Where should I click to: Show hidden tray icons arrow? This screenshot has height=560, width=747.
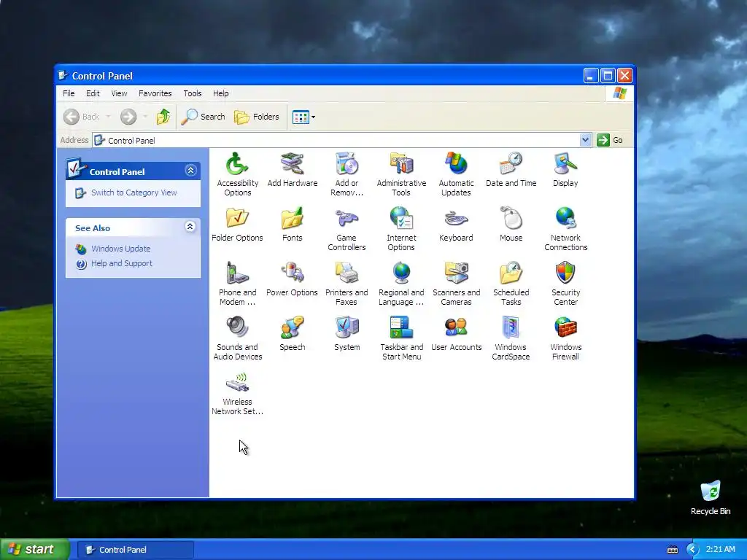[692, 549]
